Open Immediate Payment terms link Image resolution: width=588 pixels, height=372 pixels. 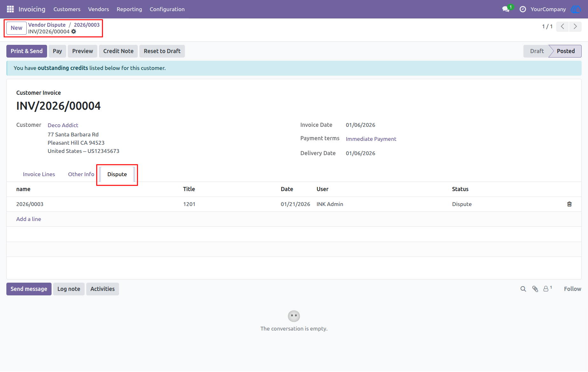371,139
